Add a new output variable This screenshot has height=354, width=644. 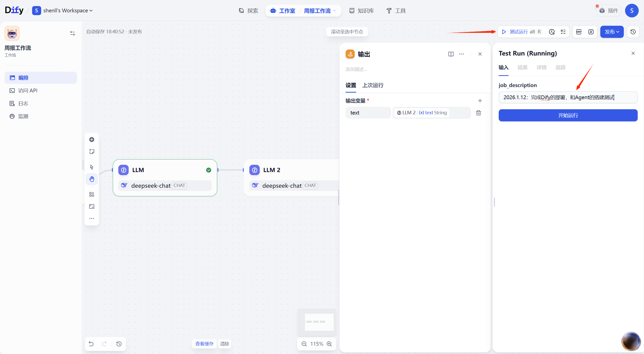(x=480, y=101)
